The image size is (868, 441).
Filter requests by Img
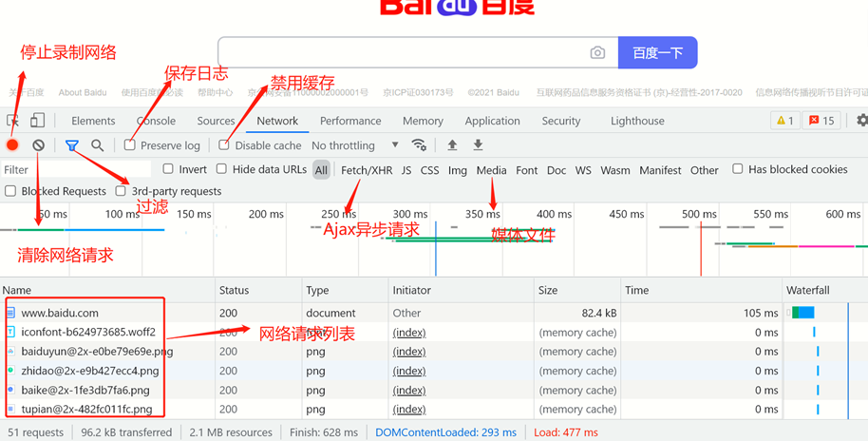(457, 170)
